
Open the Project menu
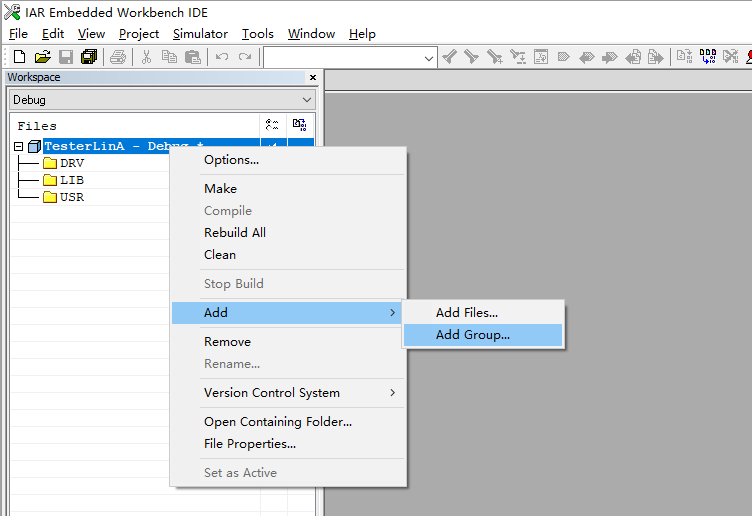click(x=139, y=34)
